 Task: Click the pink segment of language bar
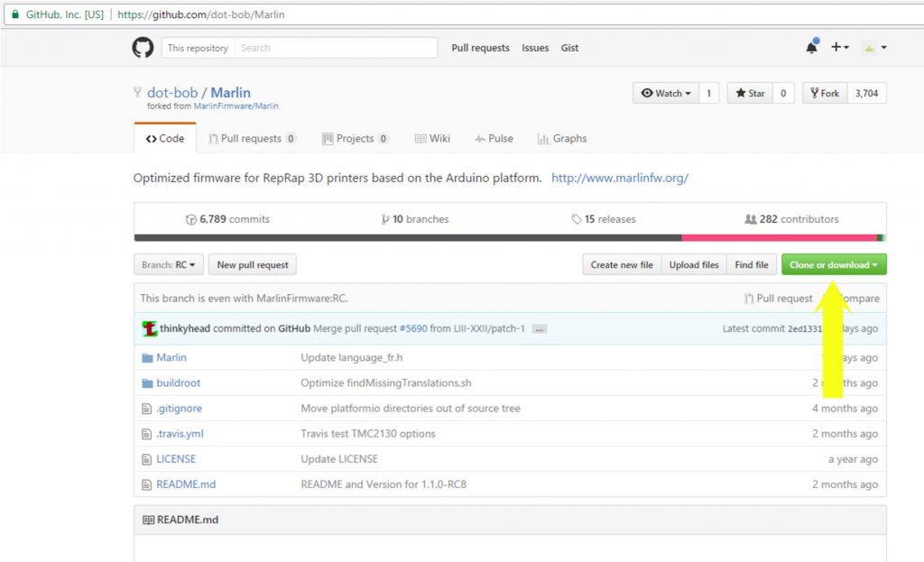(x=779, y=238)
